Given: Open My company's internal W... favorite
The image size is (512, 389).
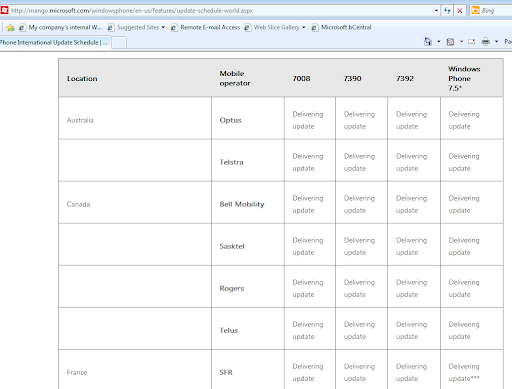Looking at the screenshot, I should (61, 28).
